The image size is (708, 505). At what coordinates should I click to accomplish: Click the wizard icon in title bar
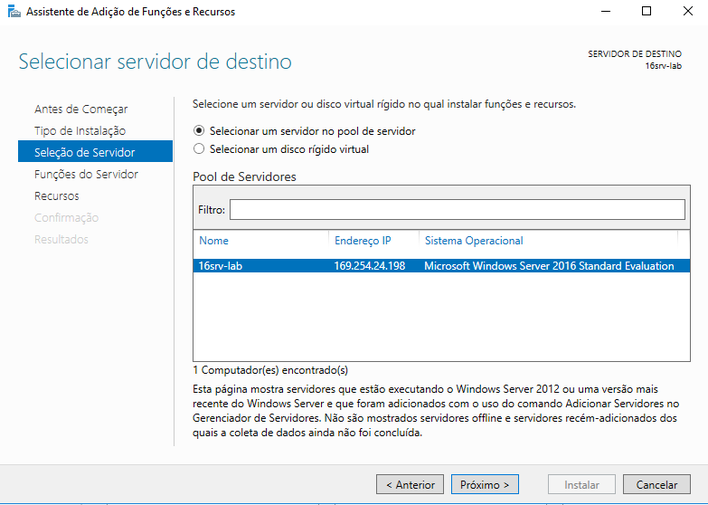(14, 11)
